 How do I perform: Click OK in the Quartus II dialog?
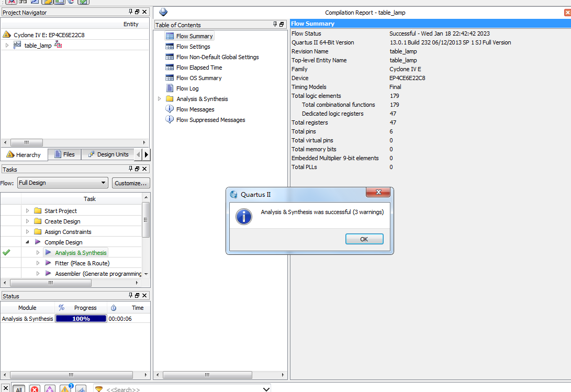pyautogui.click(x=364, y=239)
